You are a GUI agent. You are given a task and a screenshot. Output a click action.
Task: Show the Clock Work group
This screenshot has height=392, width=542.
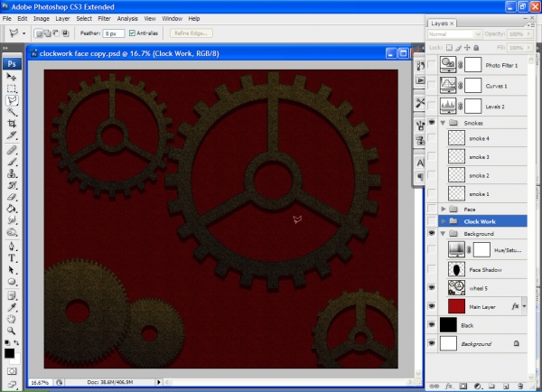(432, 221)
